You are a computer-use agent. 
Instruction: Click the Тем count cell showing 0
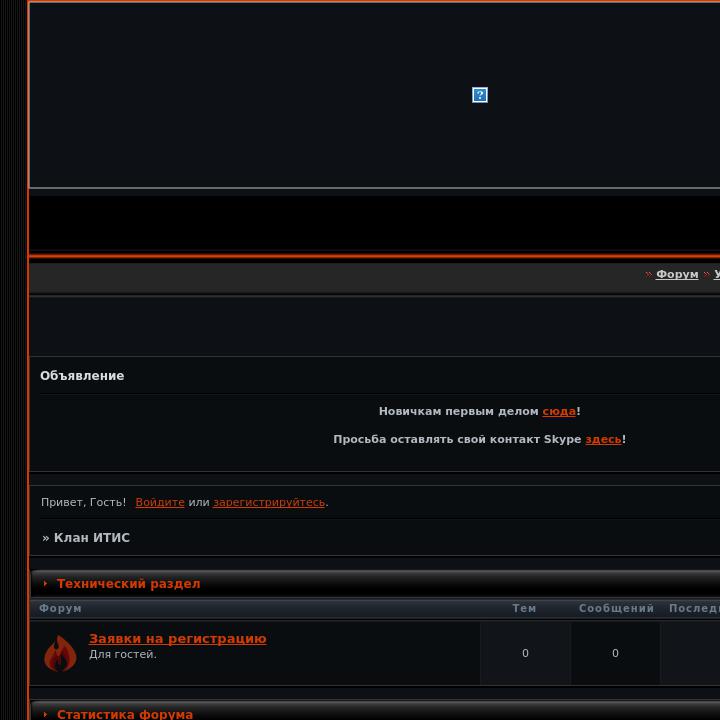pyautogui.click(x=525, y=653)
